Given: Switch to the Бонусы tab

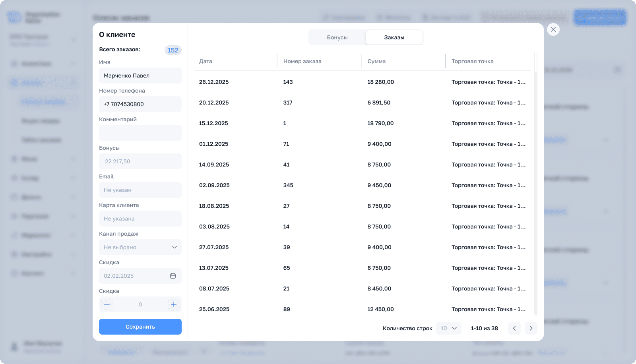Looking at the screenshot, I should pyautogui.click(x=337, y=37).
